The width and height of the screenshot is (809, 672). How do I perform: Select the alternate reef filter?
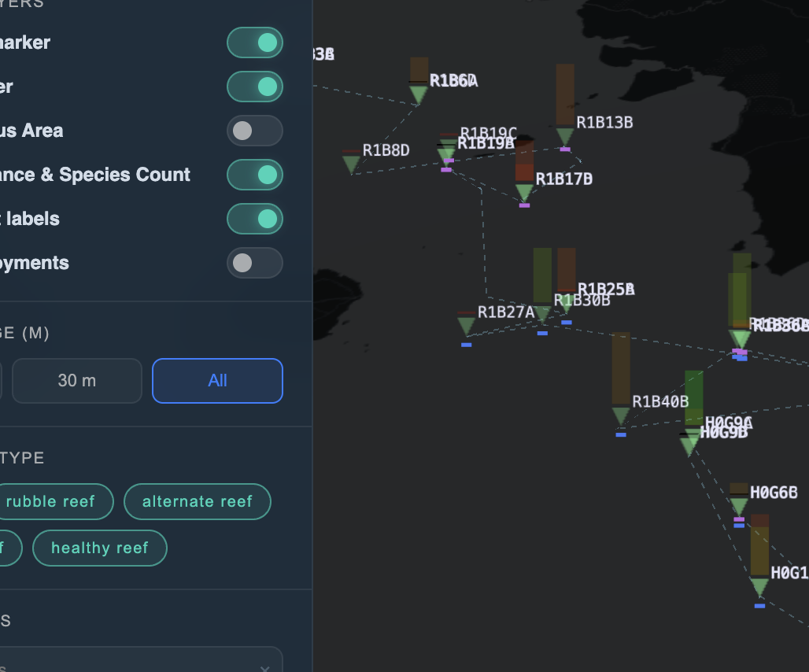[x=197, y=501]
